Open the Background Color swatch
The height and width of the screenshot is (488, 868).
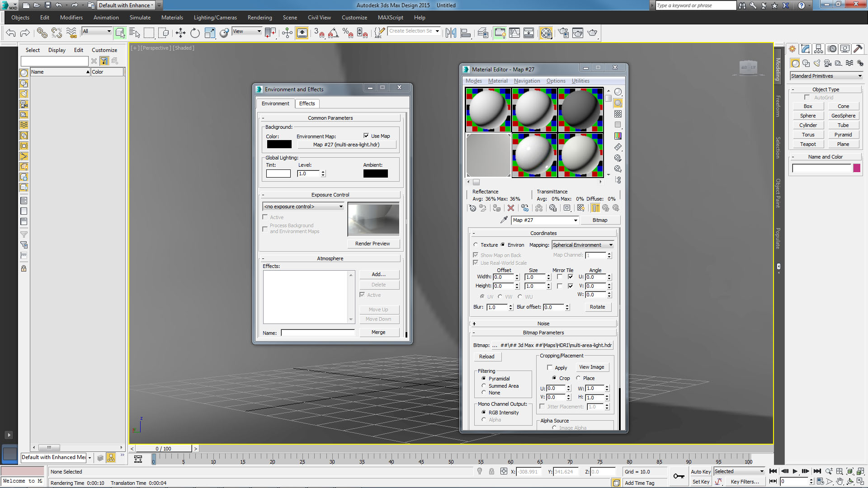coord(279,144)
